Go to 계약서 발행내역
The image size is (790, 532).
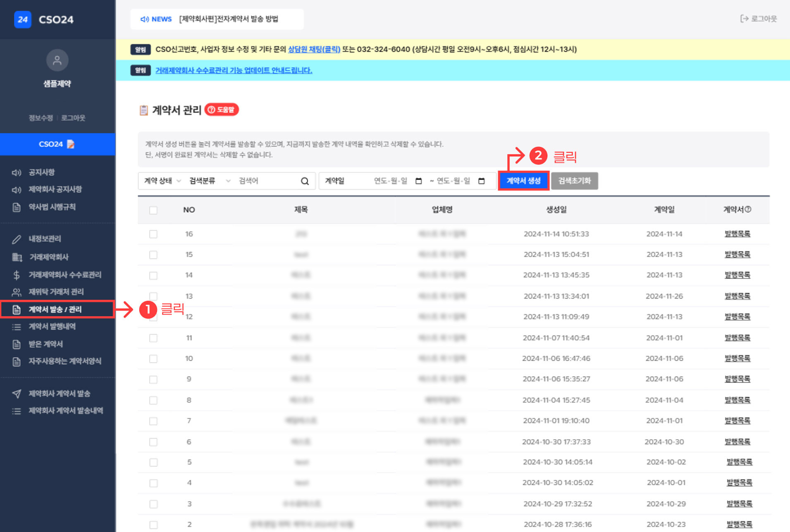pos(52,327)
